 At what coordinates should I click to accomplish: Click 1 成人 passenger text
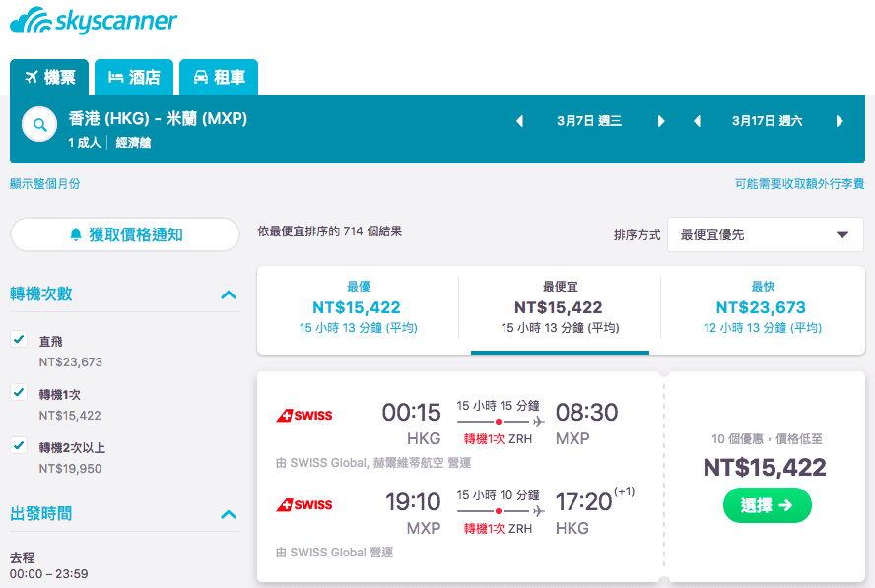click(x=85, y=143)
